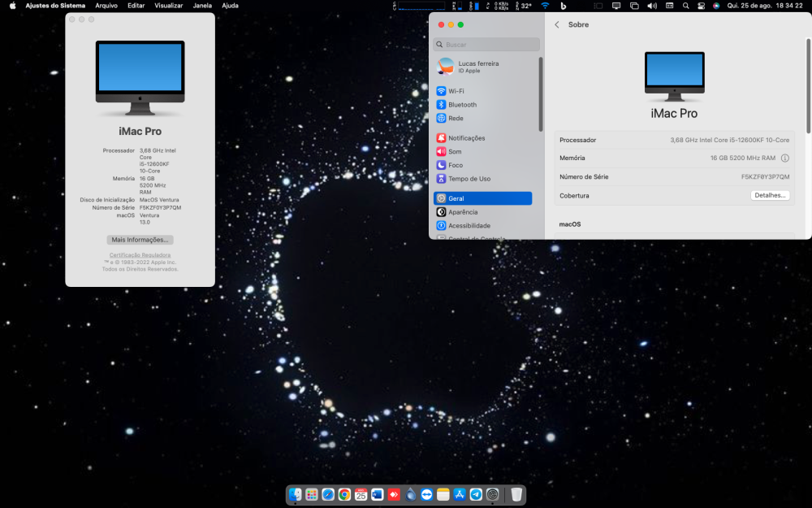The width and height of the screenshot is (812, 508).
Task: Open Aparência settings in sidebar
Action: pos(482,212)
